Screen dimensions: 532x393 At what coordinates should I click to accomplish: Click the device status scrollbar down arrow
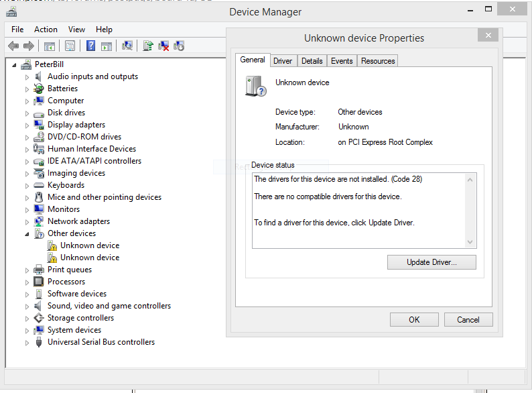470,242
